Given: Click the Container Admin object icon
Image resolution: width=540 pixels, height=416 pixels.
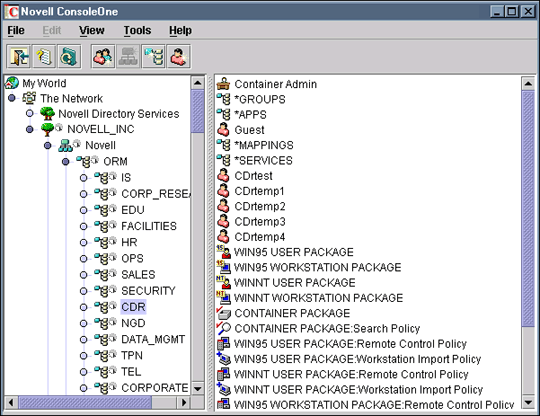Looking at the screenshot, I should [224, 84].
